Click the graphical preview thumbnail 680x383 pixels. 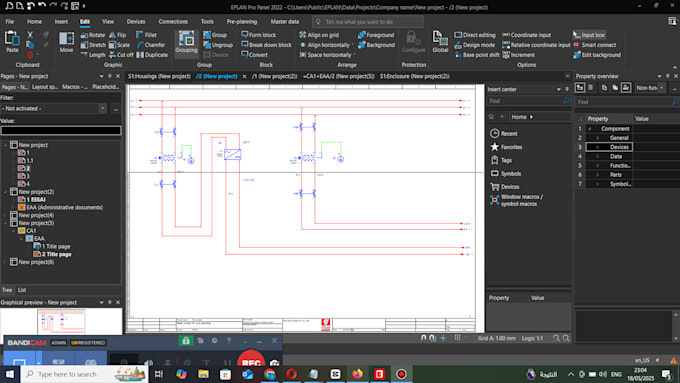tap(62, 321)
